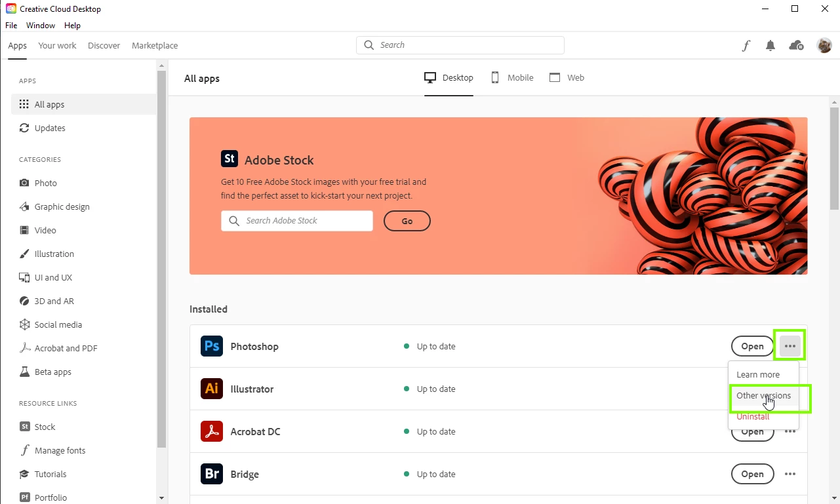Open the File menu
The height and width of the screenshot is (504, 840).
[11, 26]
